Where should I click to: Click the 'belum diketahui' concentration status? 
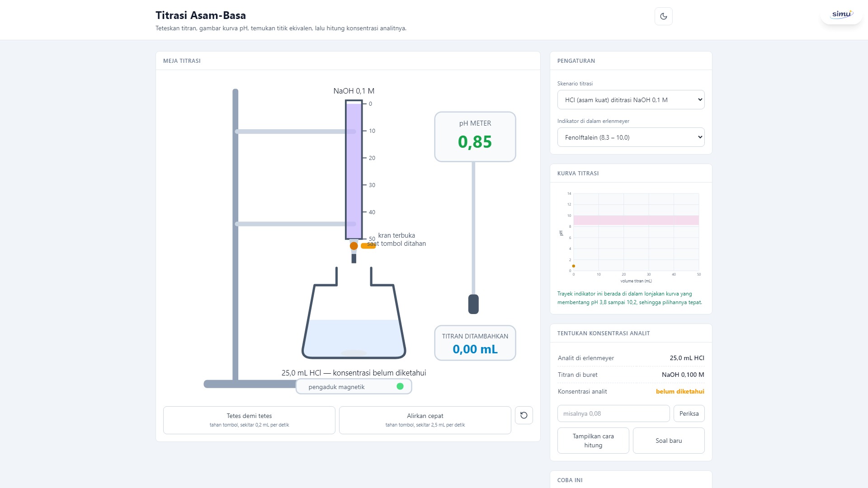click(x=680, y=391)
